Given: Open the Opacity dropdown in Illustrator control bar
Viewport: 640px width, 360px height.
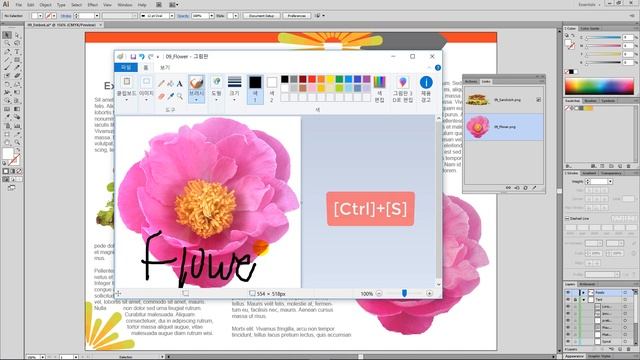Looking at the screenshot, I should click(x=211, y=16).
